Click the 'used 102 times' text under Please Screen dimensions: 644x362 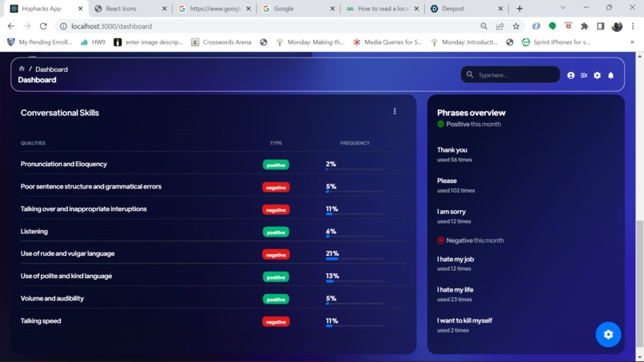tap(456, 190)
